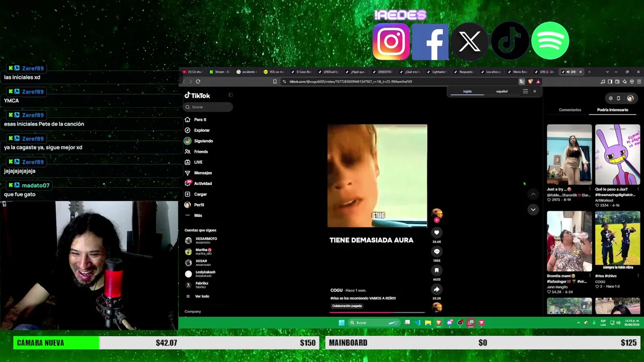
Task: Open Discord from the taskbar
Action: [x=450, y=323]
